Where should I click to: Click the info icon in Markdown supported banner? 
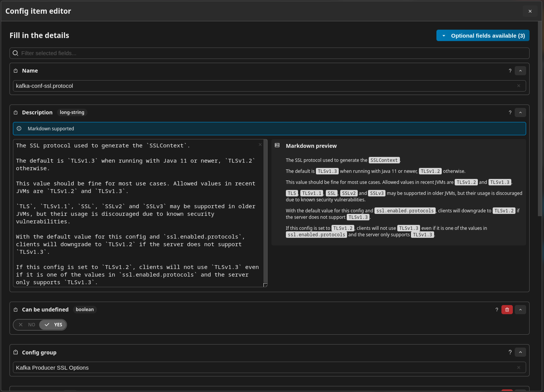click(19, 128)
